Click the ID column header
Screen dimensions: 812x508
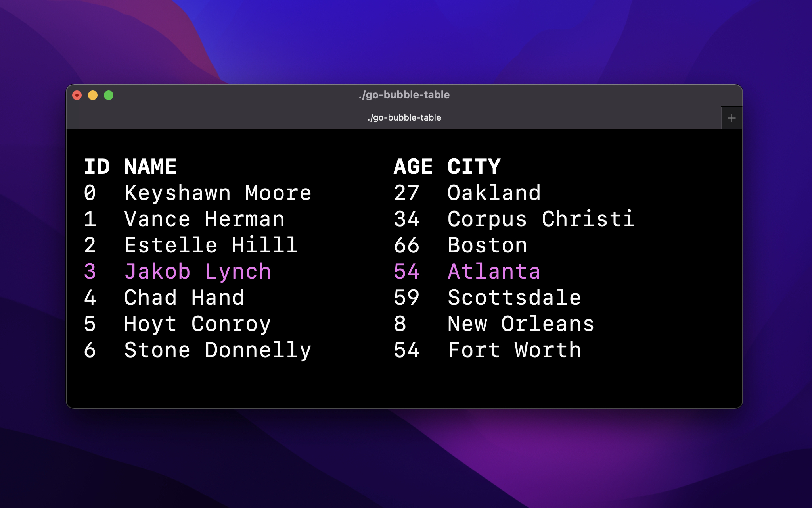pyautogui.click(x=97, y=166)
